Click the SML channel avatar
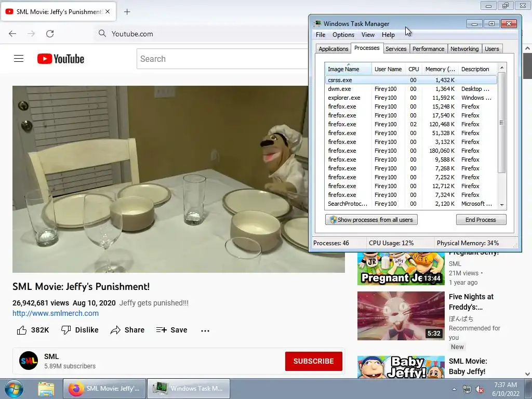This screenshot has width=532, height=399. (x=29, y=361)
